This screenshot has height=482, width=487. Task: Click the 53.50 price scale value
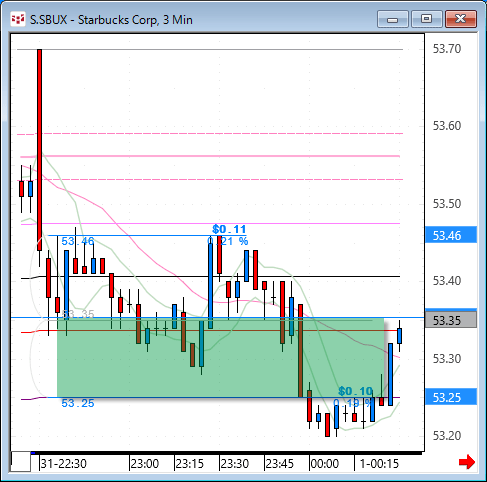tap(447, 203)
